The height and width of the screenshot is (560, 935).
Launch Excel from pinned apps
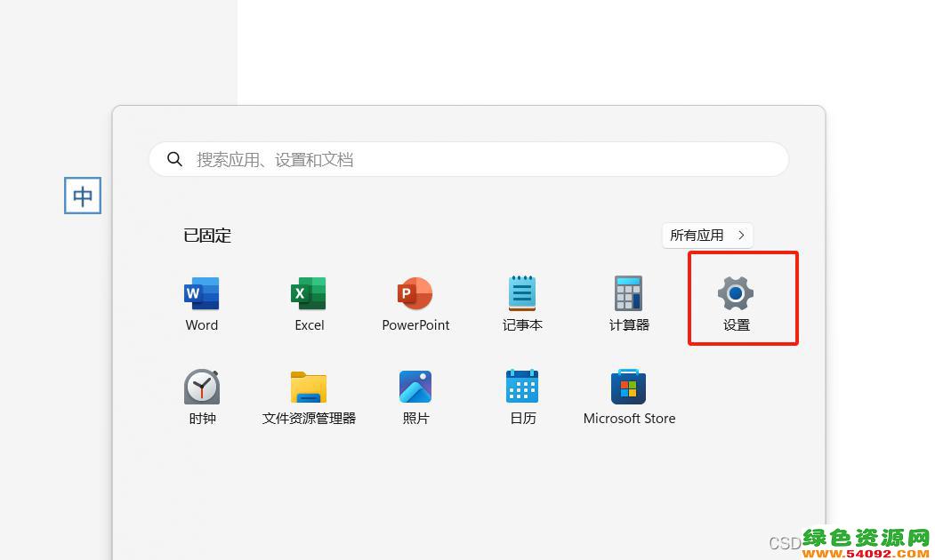[x=309, y=293]
